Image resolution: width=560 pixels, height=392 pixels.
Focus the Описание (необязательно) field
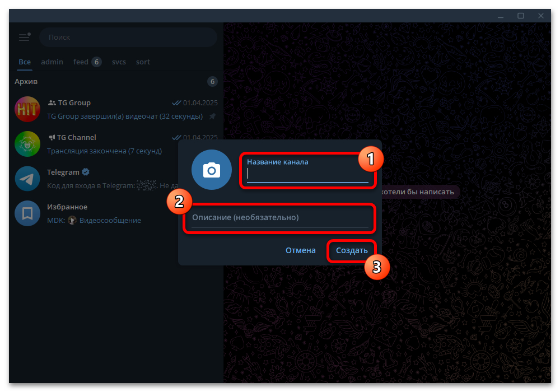click(280, 218)
